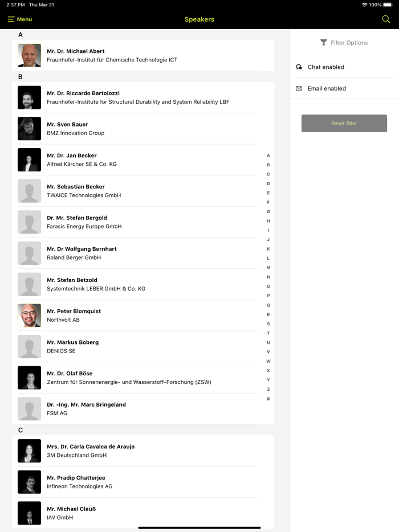The height and width of the screenshot is (532, 399).
Task: Click the Filter Options funnel icon
Action: pos(324,43)
